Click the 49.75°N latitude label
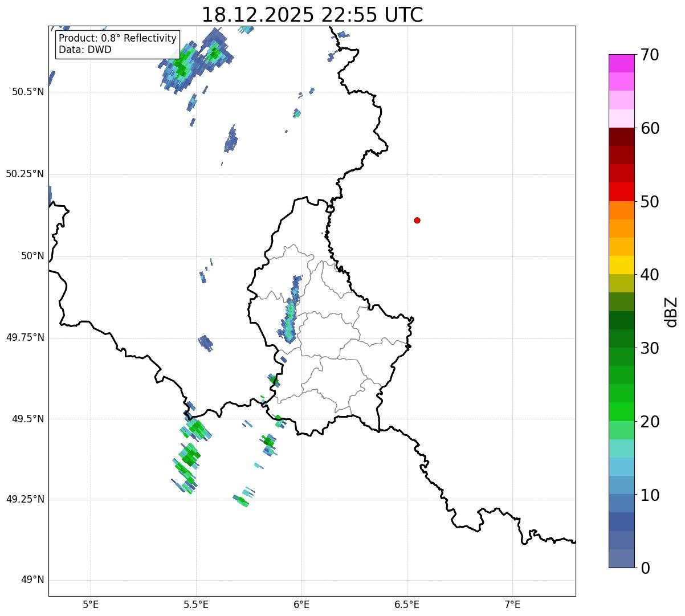The image size is (685, 616). (25, 337)
